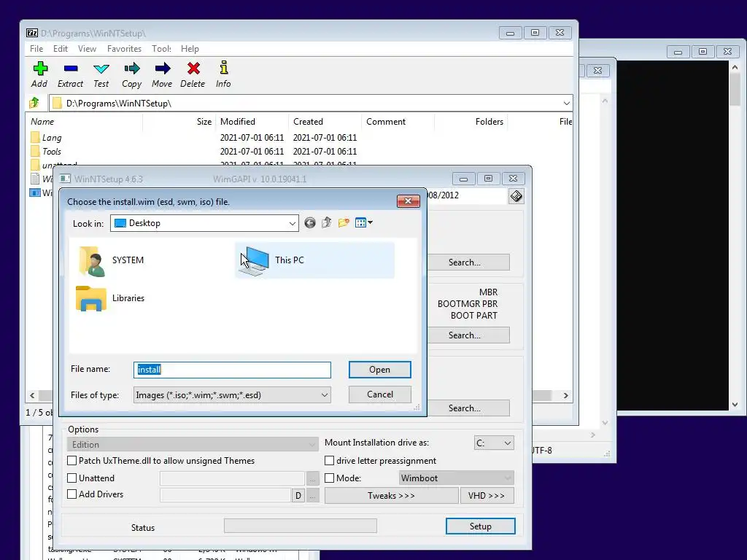The image size is (747, 560).
Task: Click the Test toolbar icon
Action: (101, 69)
